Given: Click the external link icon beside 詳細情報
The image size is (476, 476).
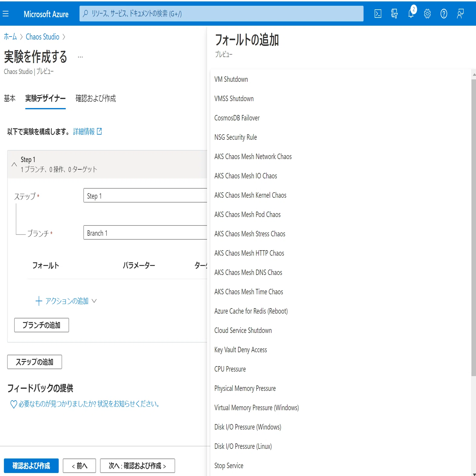Looking at the screenshot, I should (99, 131).
